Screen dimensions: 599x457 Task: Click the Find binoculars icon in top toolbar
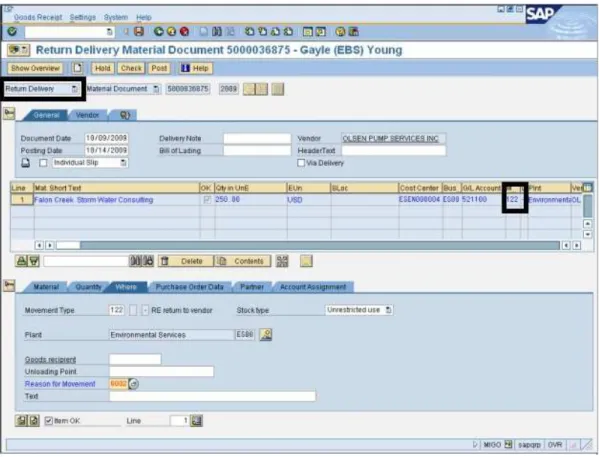217,31
